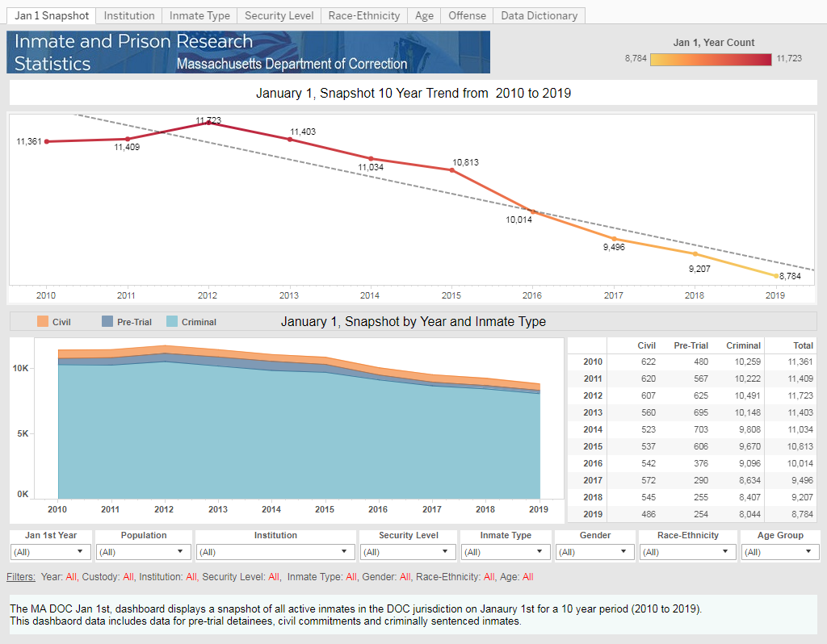Click the orange Civil legend swatch
Viewport: 827px width, 644px height.
click(x=42, y=321)
